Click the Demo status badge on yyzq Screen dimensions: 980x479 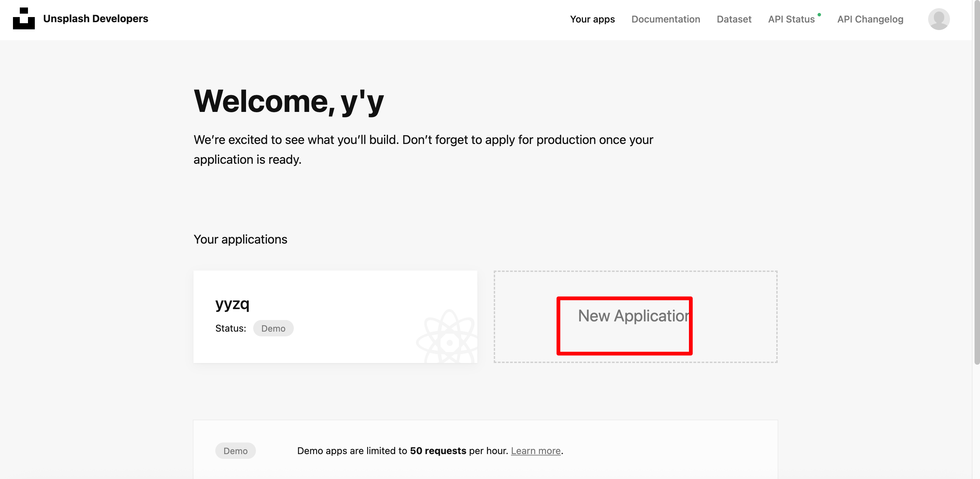pyautogui.click(x=273, y=328)
